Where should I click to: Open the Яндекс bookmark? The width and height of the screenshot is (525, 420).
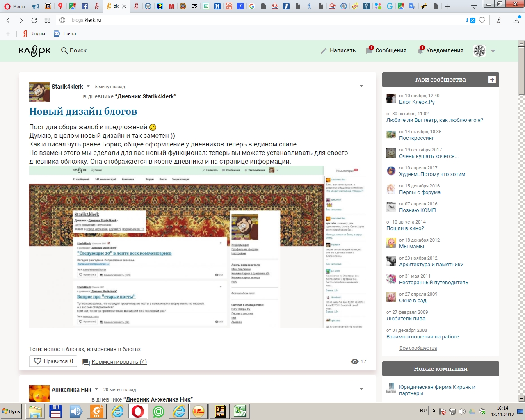point(34,34)
